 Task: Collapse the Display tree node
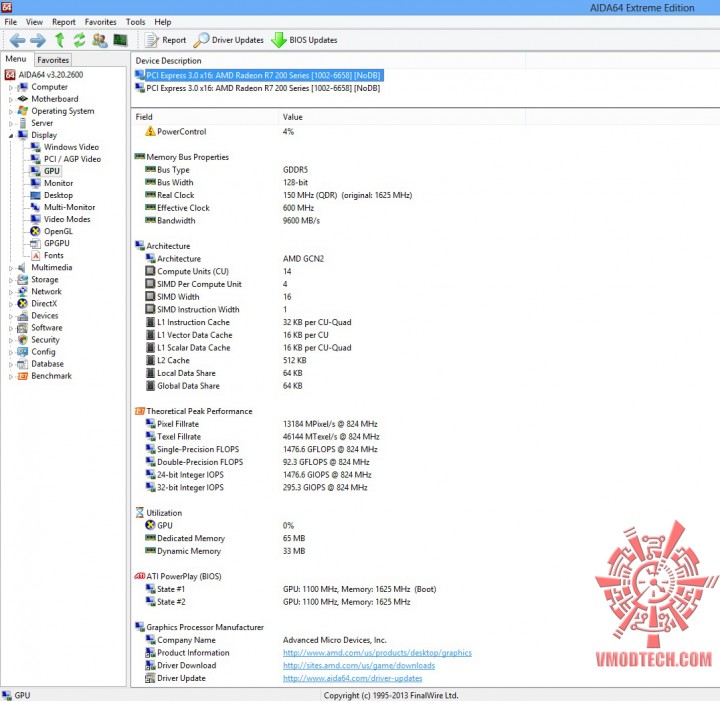pos(11,135)
